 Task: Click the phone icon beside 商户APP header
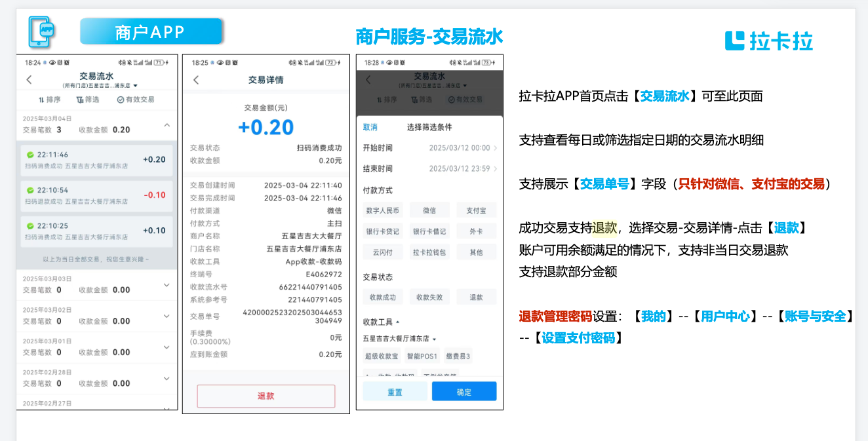point(42,31)
